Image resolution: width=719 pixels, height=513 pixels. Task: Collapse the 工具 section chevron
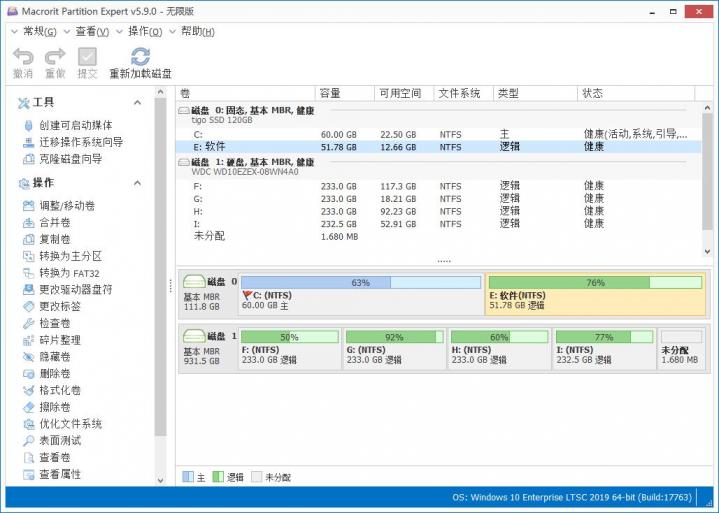pos(137,102)
